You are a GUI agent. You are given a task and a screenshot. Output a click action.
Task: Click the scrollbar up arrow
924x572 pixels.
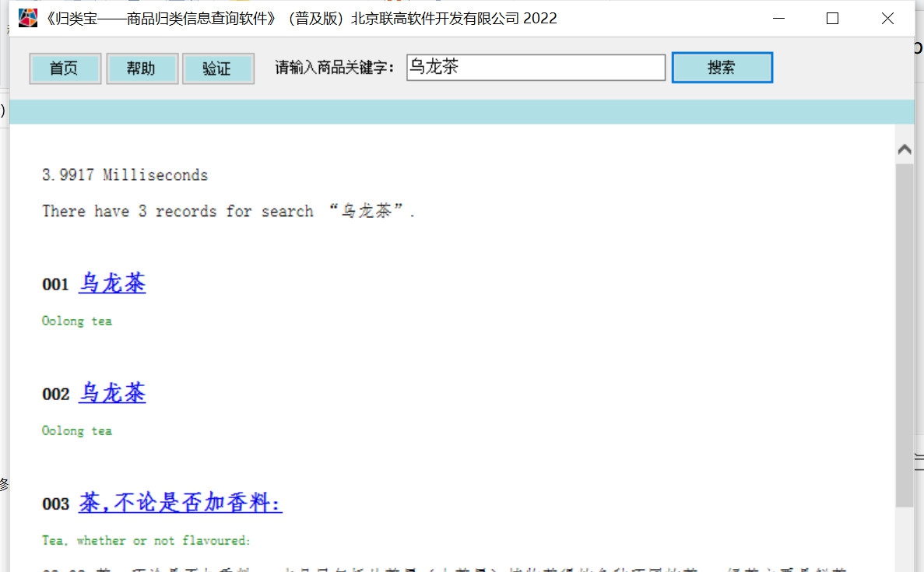pos(904,149)
